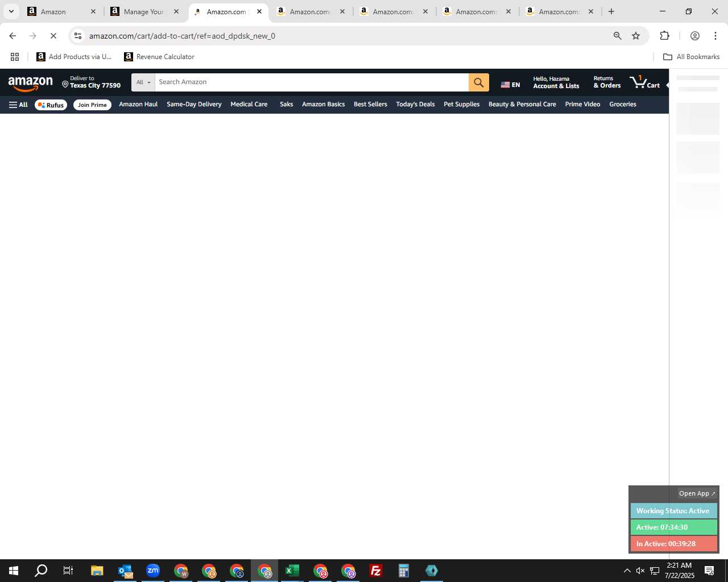This screenshot has height=582, width=728.
Task: Open FileZilla from taskbar
Action: (375, 571)
